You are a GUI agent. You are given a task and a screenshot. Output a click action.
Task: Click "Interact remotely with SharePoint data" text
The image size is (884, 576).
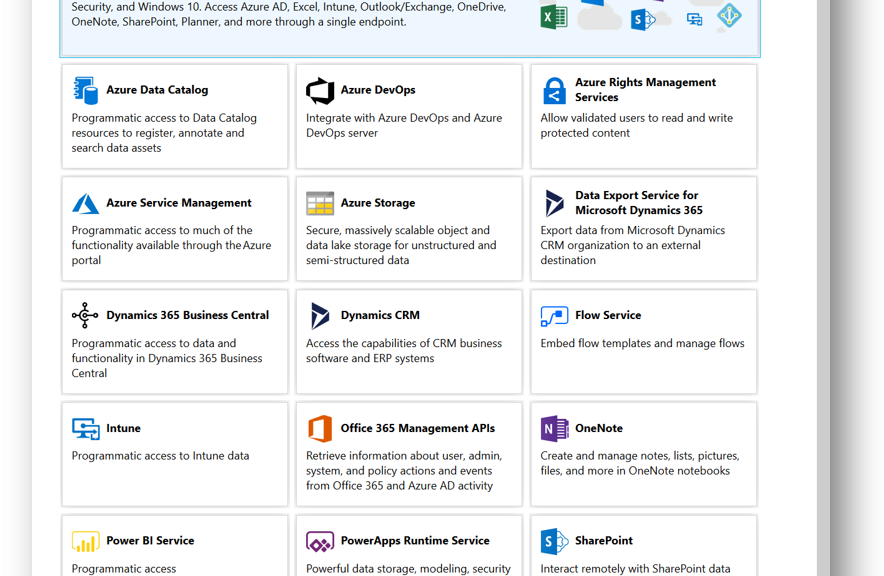point(635,569)
